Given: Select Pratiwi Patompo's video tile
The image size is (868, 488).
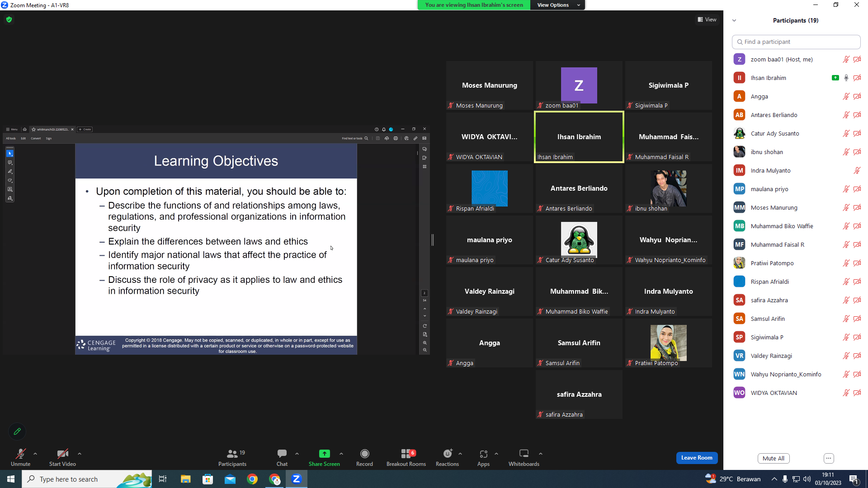Looking at the screenshot, I should (668, 343).
